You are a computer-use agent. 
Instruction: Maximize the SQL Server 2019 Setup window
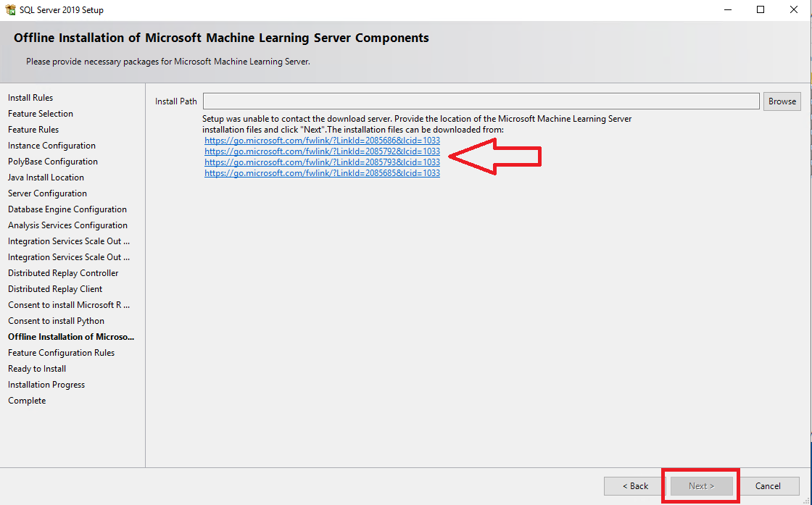(x=761, y=10)
